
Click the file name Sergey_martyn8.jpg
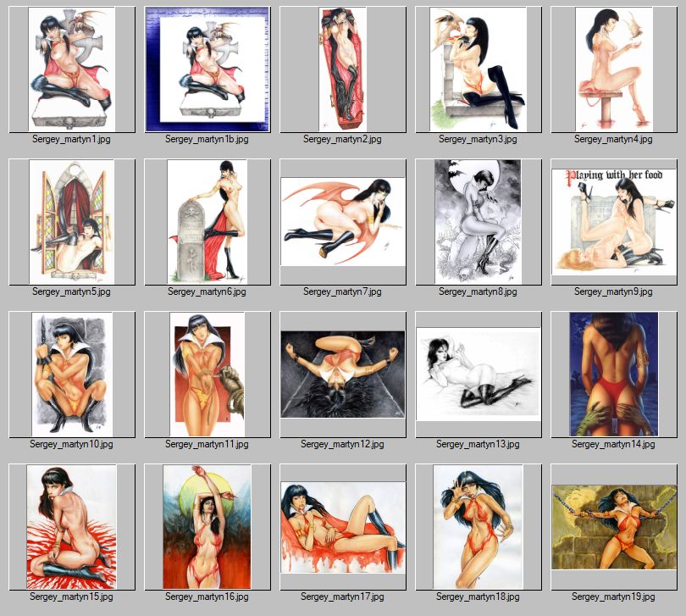click(x=478, y=291)
